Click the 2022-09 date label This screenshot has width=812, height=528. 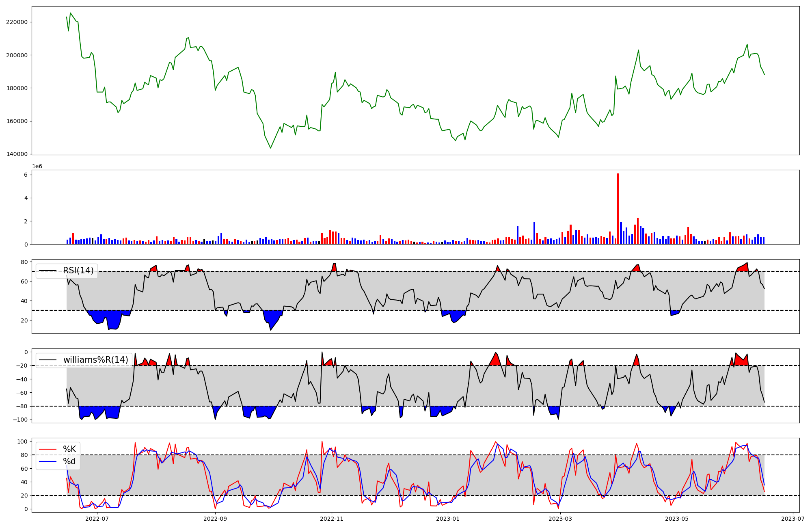tap(215, 519)
